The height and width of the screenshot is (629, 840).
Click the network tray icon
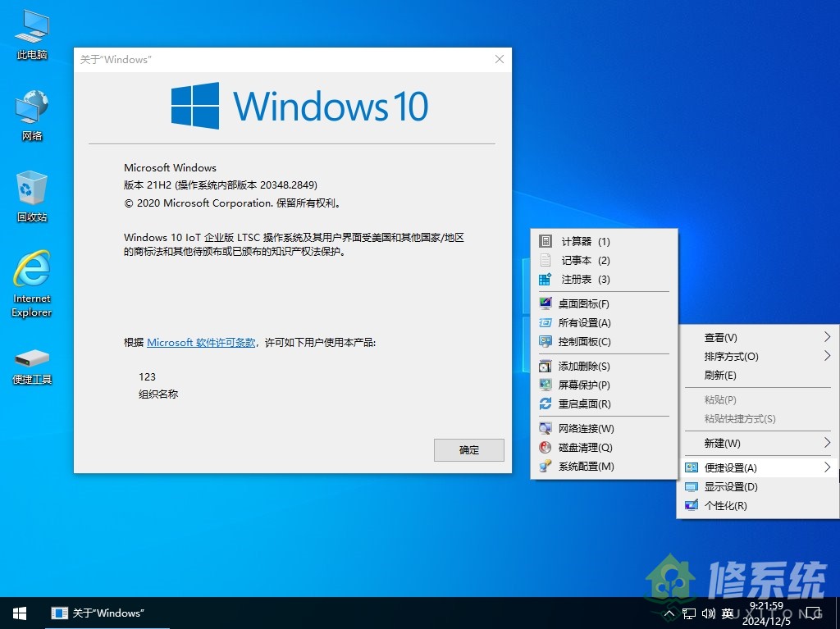[689, 613]
